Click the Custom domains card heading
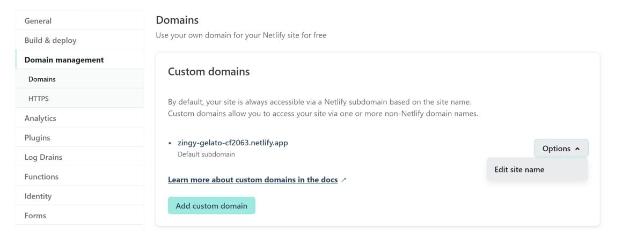This screenshot has height=230, width=644. [x=209, y=71]
